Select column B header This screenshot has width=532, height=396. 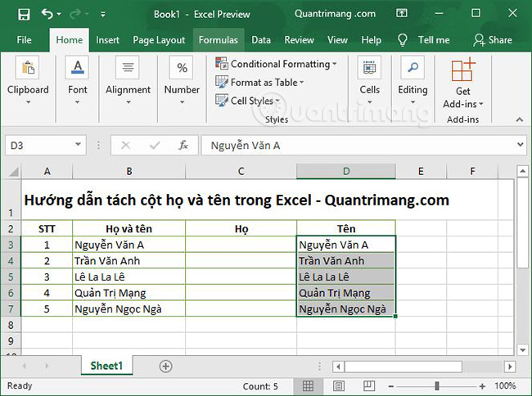pos(129,172)
